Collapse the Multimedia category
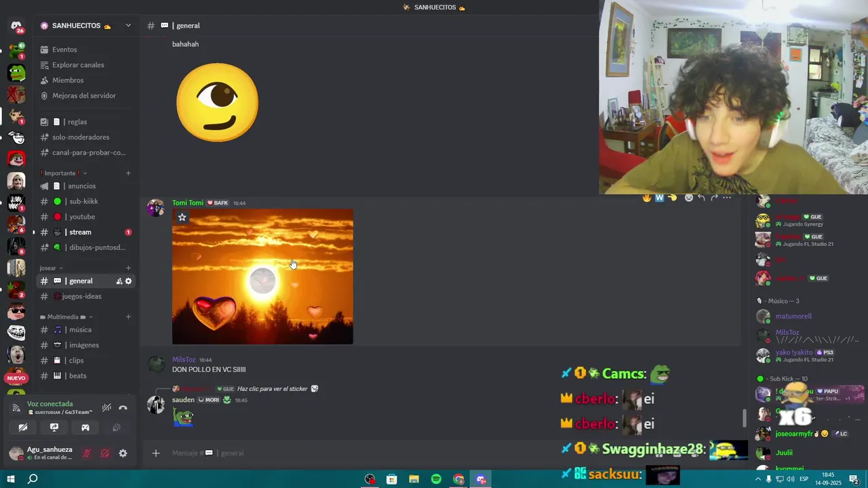The height and width of the screenshot is (488, 868). click(x=66, y=317)
